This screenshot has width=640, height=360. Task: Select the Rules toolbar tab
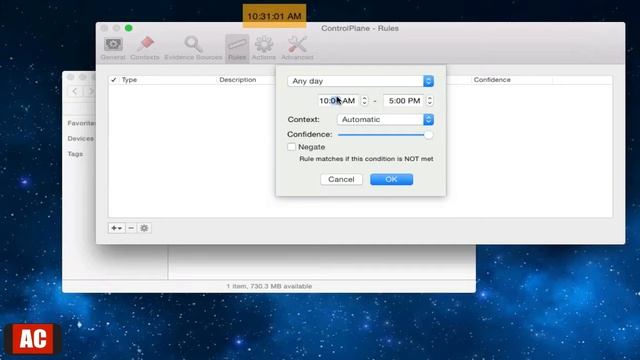pos(237,49)
